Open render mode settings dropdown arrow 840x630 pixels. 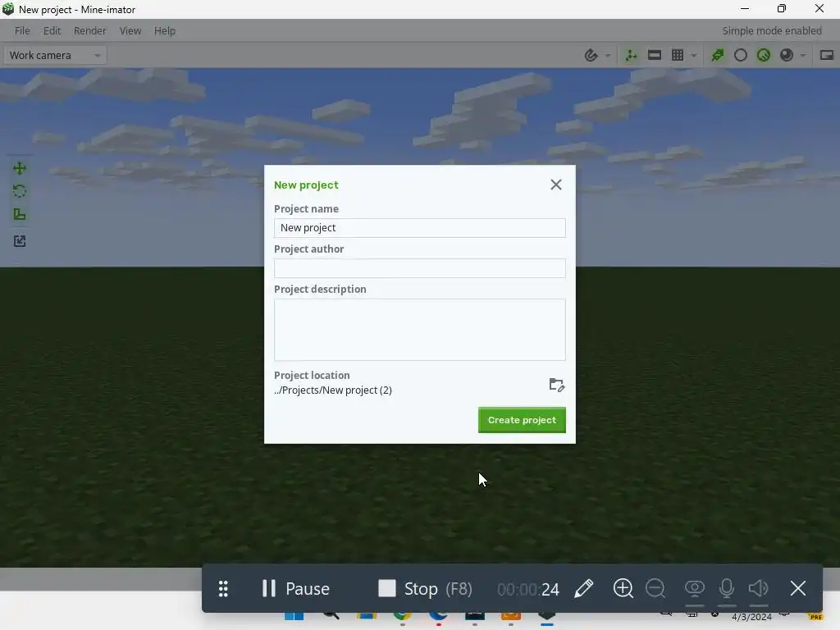click(802, 56)
